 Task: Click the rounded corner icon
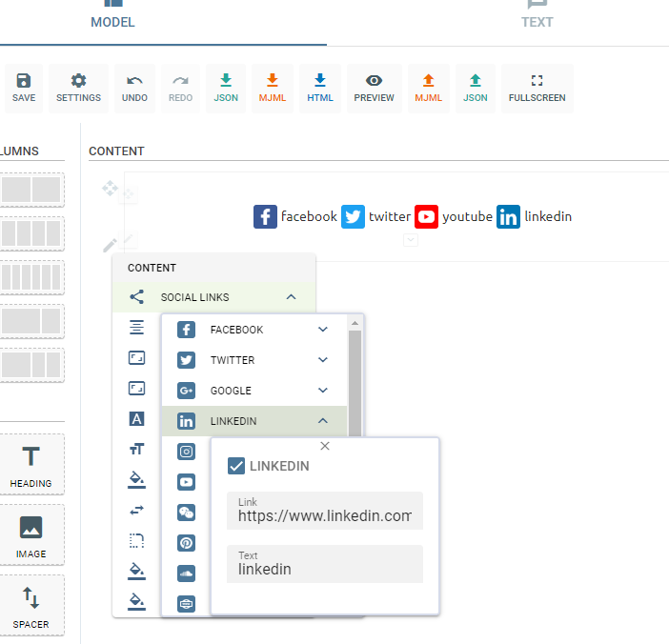point(136,541)
